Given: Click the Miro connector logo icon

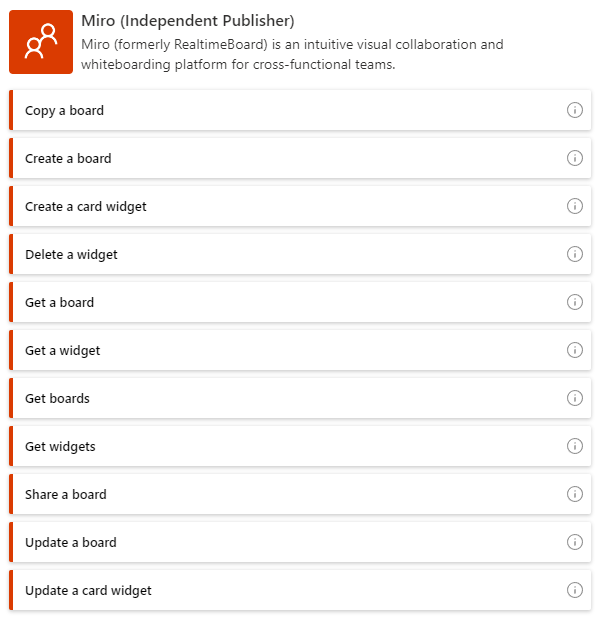Looking at the screenshot, I should [41, 42].
